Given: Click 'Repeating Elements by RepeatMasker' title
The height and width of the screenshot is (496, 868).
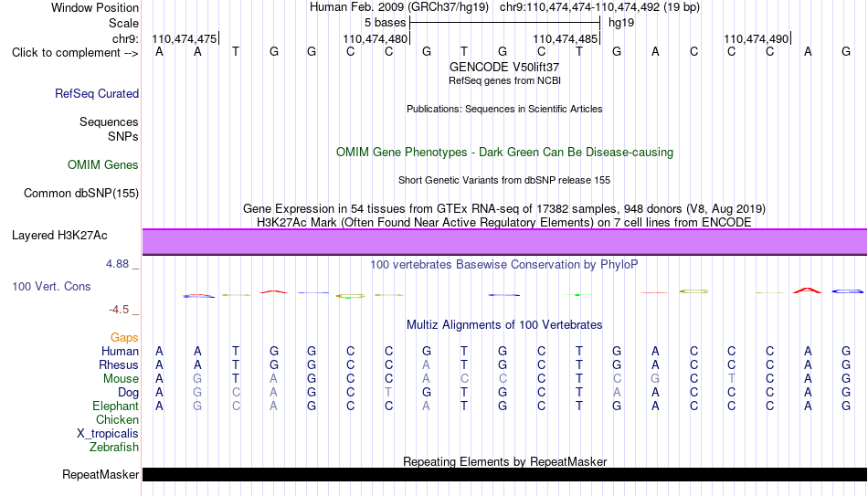Looking at the screenshot, I should coord(504,461).
